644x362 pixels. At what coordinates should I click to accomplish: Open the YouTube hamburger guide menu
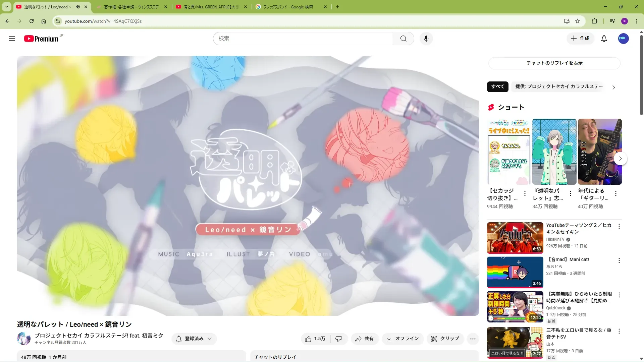[x=12, y=39]
